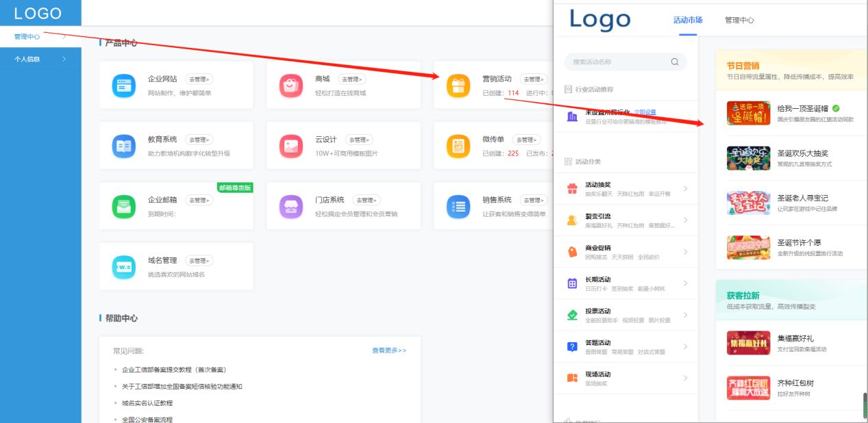Switch to the 活动市场 tab

[x=688, y=21]
